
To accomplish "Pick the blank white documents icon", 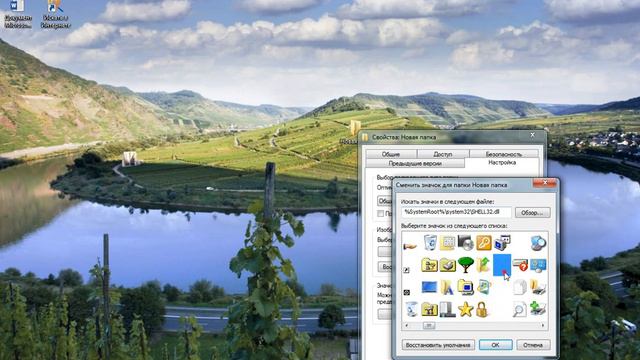I will click(x=520, y=287).
